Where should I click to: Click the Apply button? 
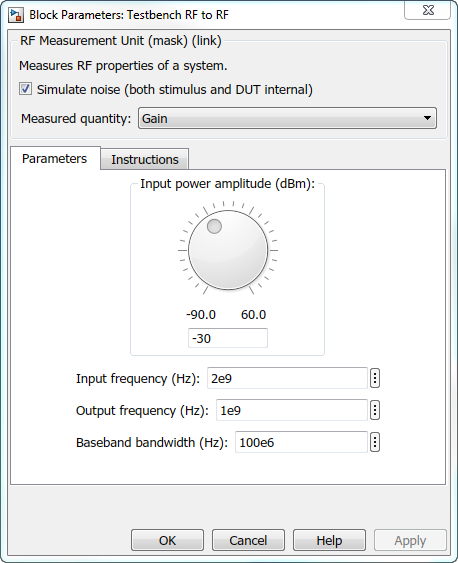(x=410, y=540)
